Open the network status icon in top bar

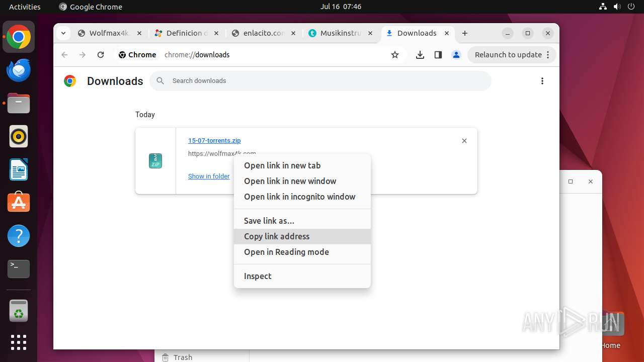(x=603, y=7)
